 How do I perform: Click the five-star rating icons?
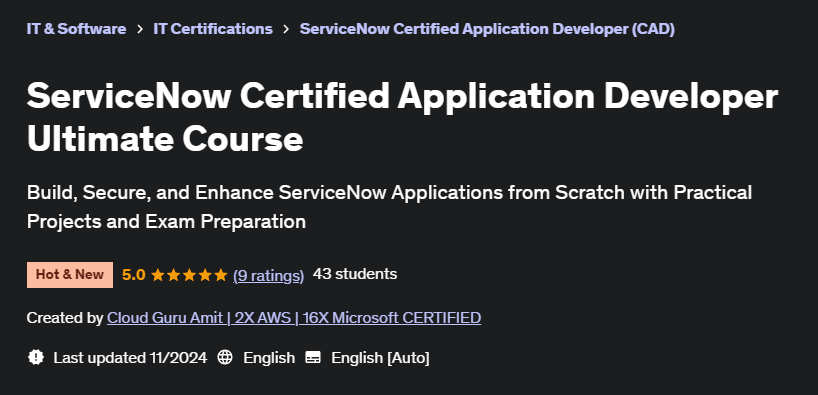click(189, 275)
